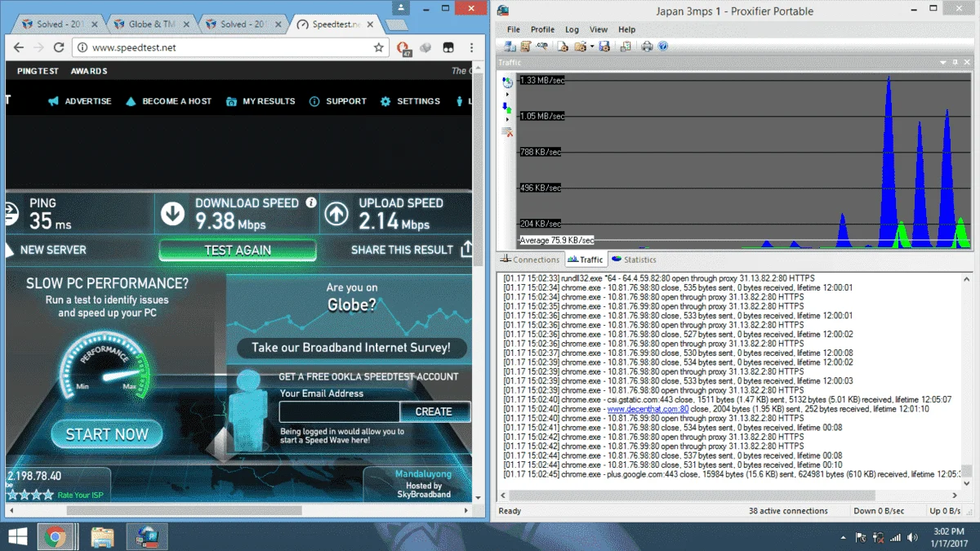This screenshot has width=980, height=551.
Task: Click the Chrome profile person button
Action: [x=400, y=7]
